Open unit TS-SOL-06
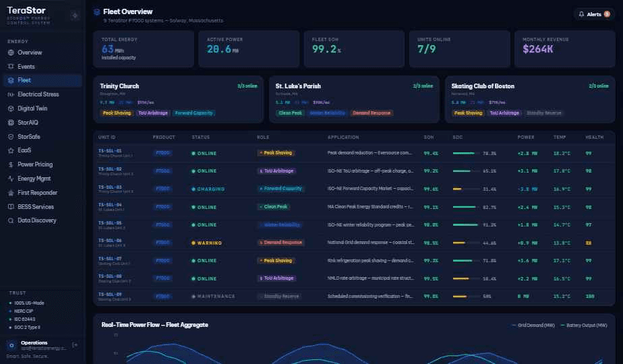The height and width of the screenshot is (364, 623). [110, 241]
